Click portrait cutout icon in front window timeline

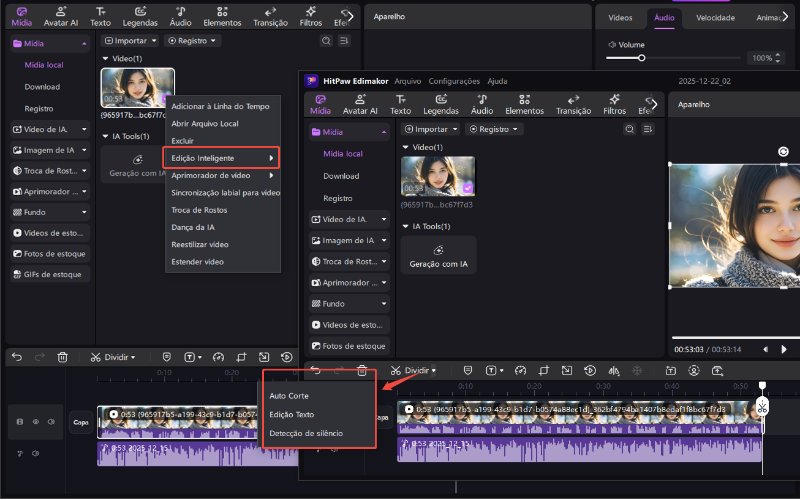pos(694,371)
